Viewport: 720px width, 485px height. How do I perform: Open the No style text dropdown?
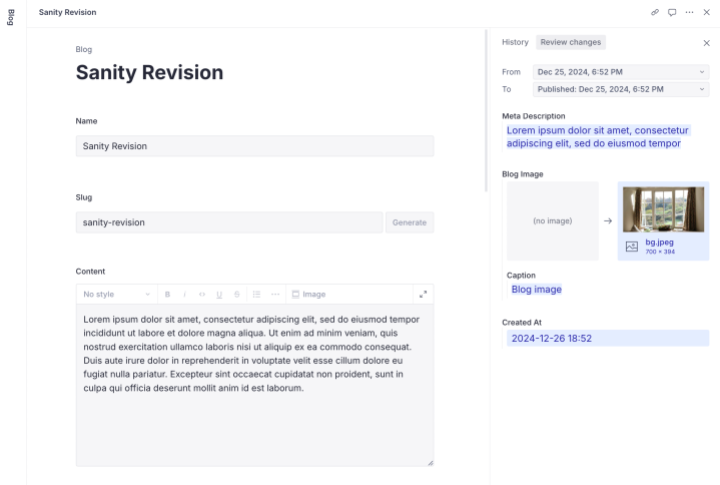point(116,294)
